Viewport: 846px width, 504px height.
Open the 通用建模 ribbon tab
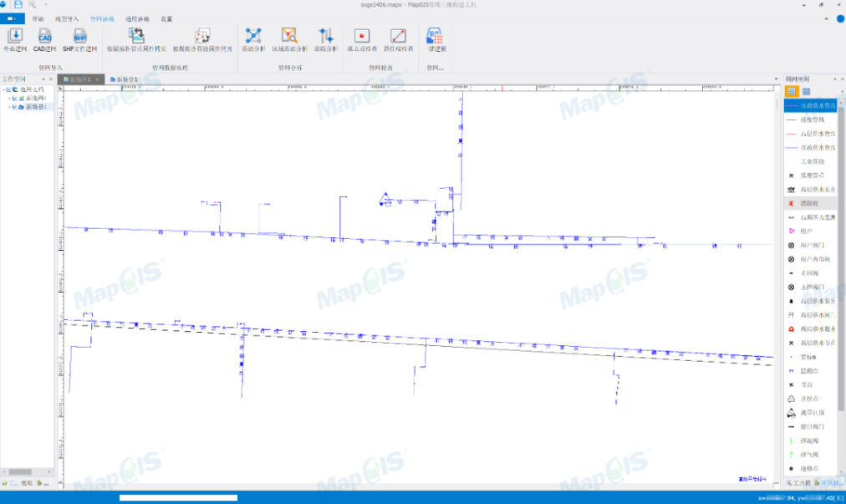[x=137, y=19]
